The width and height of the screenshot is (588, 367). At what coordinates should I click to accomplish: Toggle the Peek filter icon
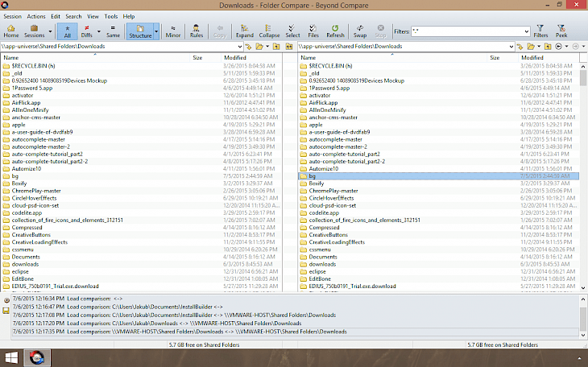(x=561, y=31)
